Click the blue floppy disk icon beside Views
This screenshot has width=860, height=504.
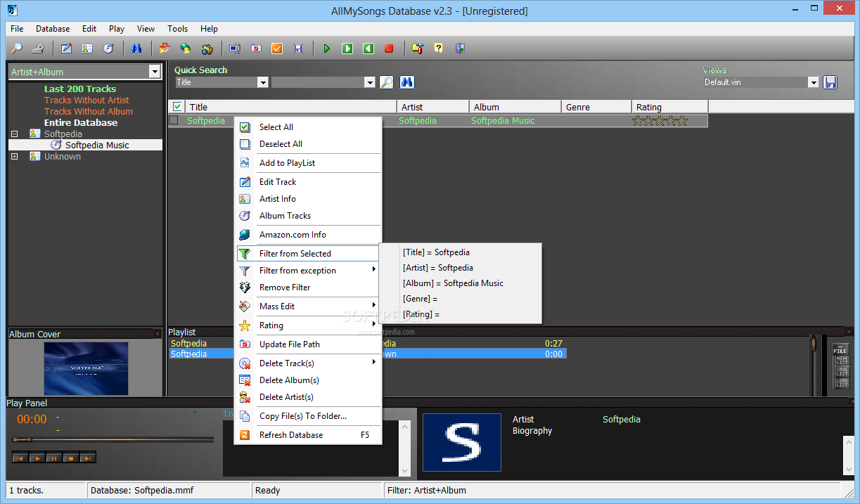(830, 82)
